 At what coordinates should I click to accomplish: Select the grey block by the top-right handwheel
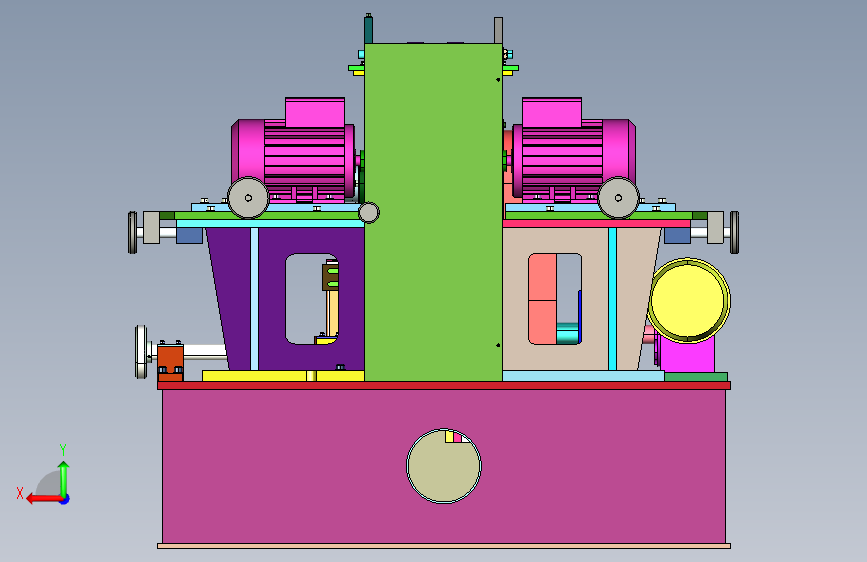[715, 227]
